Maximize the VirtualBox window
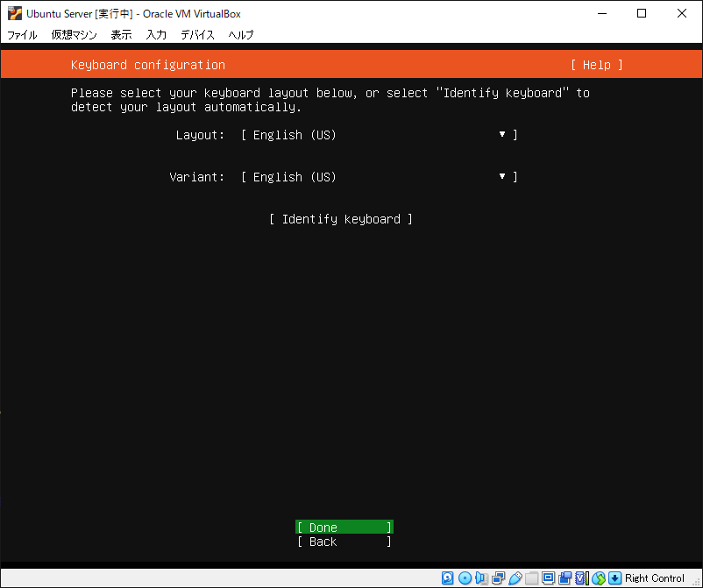 (x=642, y=13)
